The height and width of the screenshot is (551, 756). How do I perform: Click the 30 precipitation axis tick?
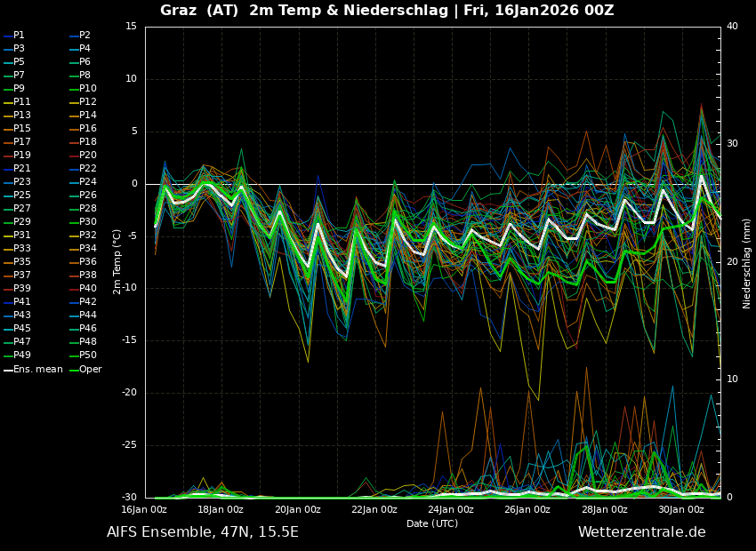point(732,144)
